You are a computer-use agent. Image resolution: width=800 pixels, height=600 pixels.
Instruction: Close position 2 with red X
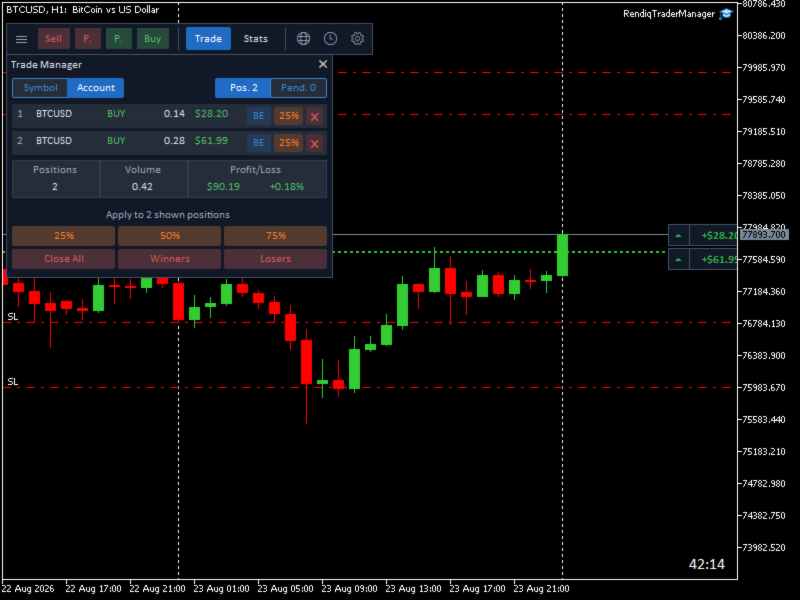pos(315,143)
